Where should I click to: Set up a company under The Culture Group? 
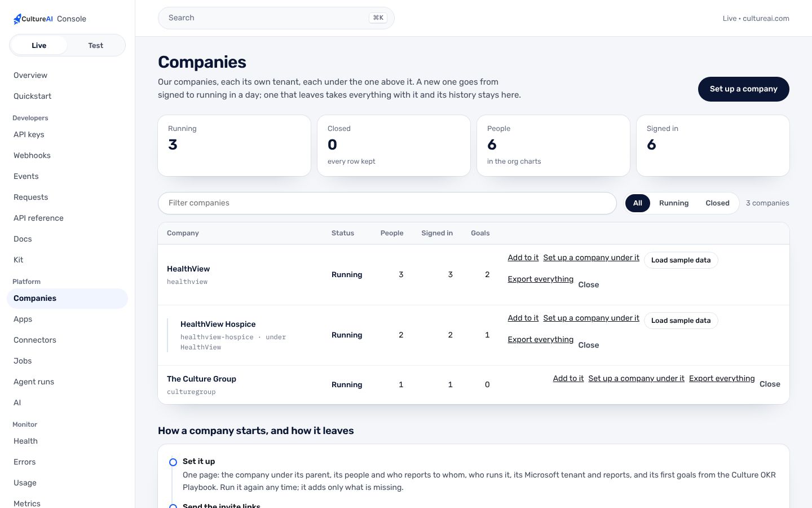[x=636, y=378]
